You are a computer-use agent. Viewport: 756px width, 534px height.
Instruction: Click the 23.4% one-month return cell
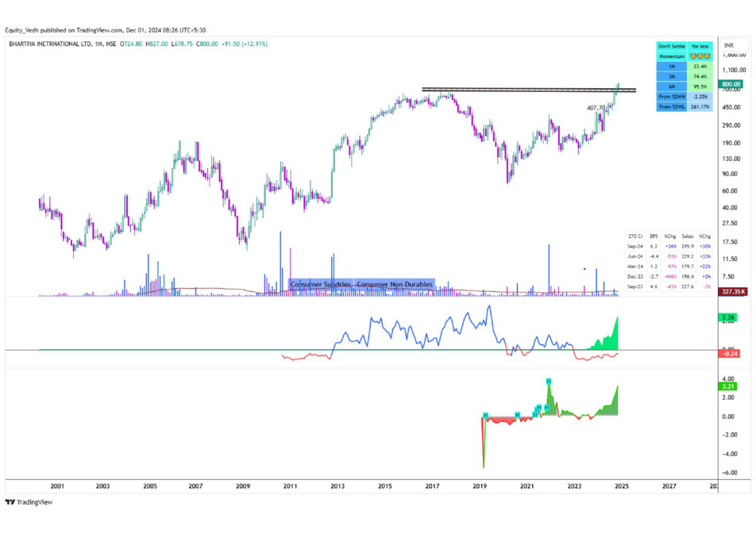tap(700, 67)
